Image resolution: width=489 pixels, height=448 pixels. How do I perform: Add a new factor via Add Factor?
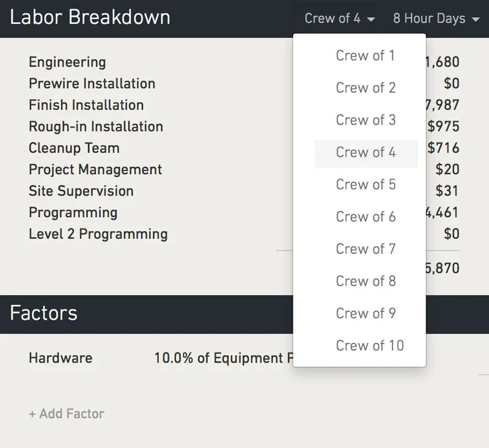tap(67, 414)
